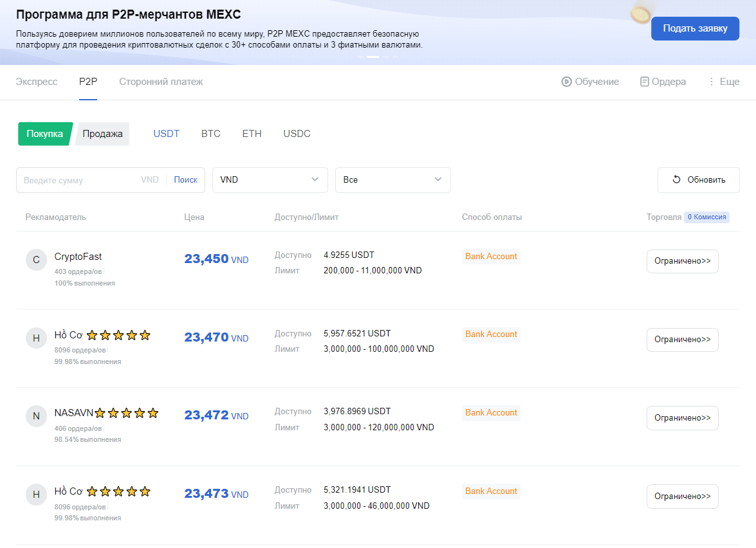Switch to the Покупка buy mode

(44, 134)
